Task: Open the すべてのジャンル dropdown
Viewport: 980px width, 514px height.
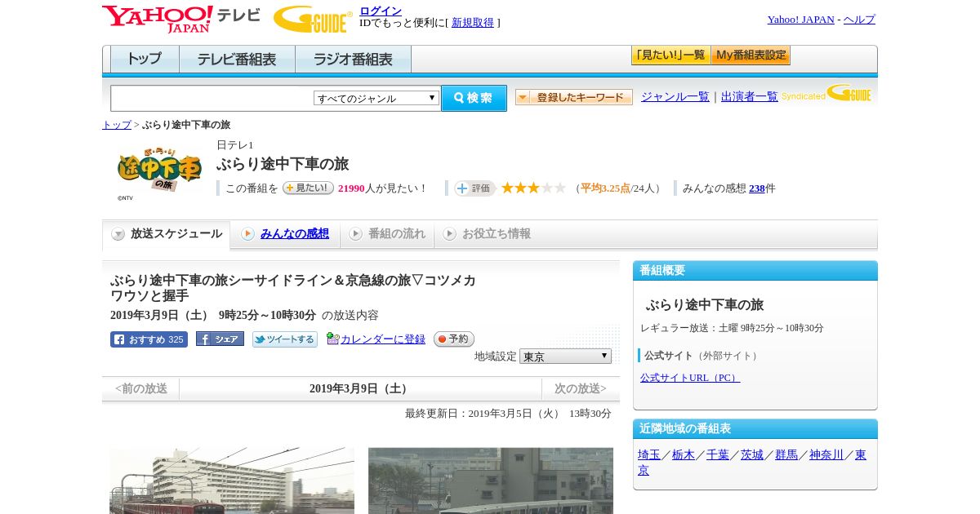Action: pyautogui.click(x=376, y=98)
